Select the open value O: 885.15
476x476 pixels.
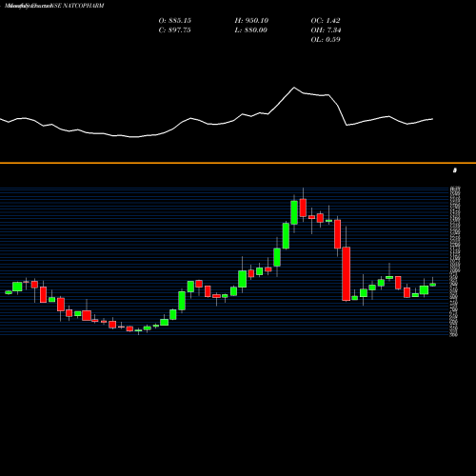175,20
